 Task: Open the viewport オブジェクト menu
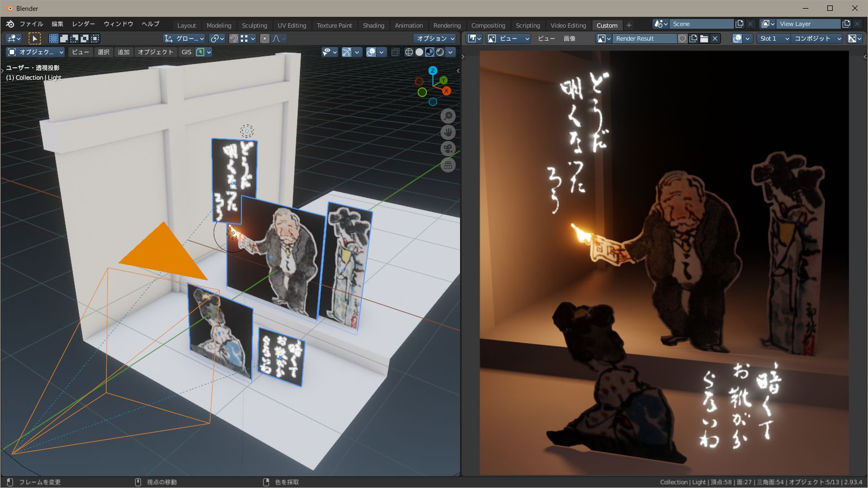155,52
